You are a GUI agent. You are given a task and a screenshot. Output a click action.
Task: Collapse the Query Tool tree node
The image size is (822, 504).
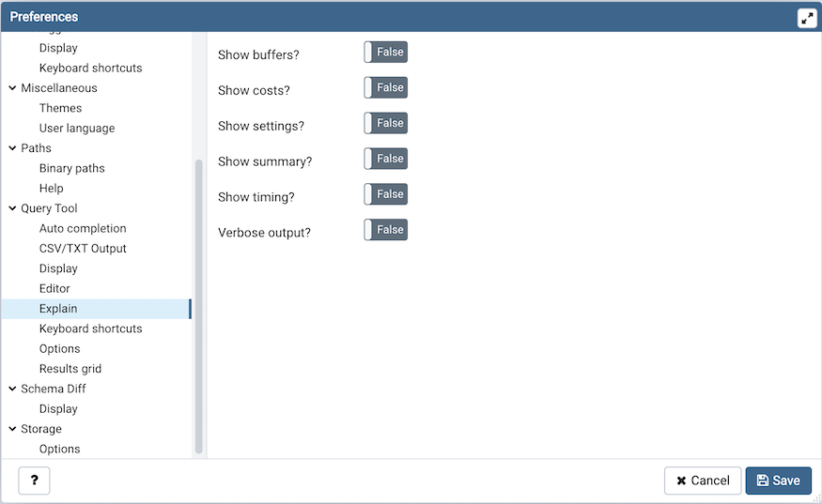coord(12,208)
